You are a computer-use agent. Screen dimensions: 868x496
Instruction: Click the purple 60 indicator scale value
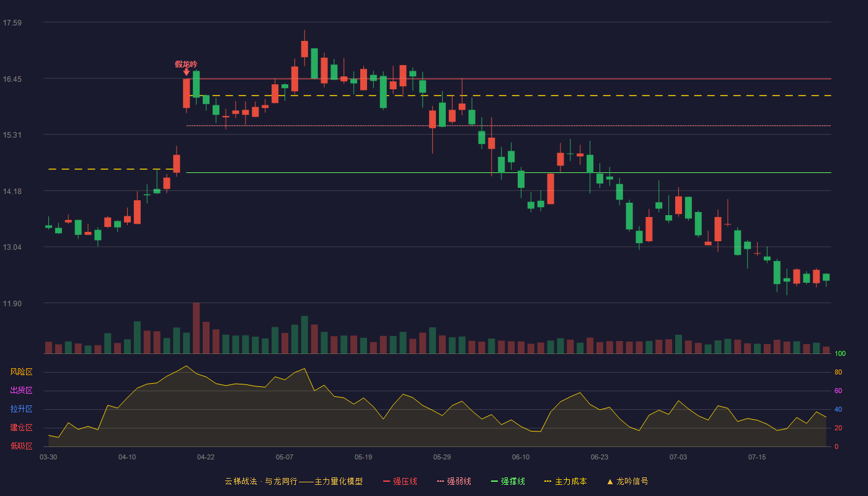(838, 391)
